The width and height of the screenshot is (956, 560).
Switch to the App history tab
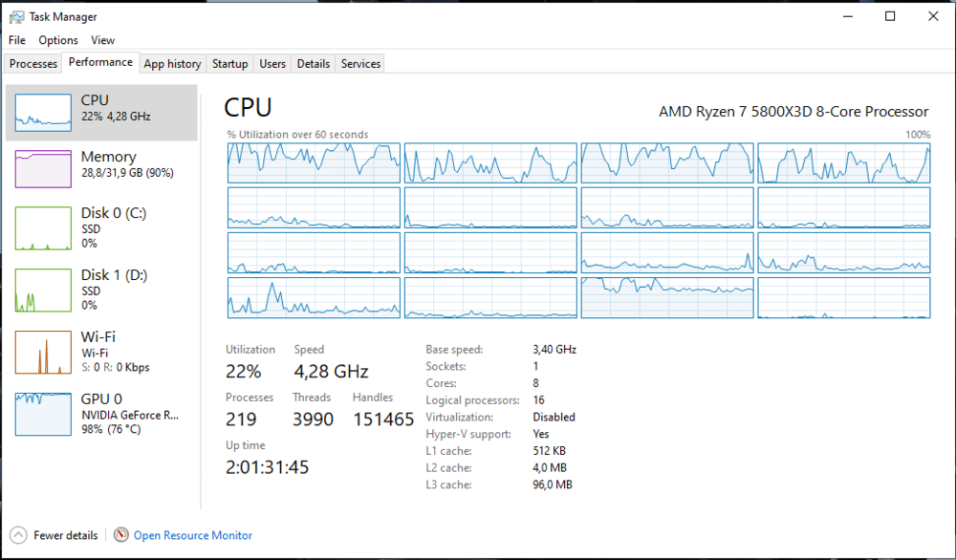pos(172,64)
